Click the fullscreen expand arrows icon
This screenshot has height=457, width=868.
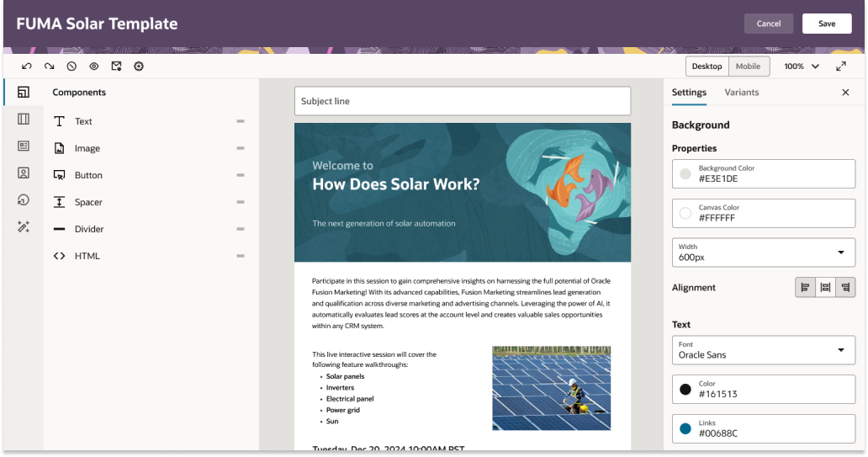click(840, 66)
